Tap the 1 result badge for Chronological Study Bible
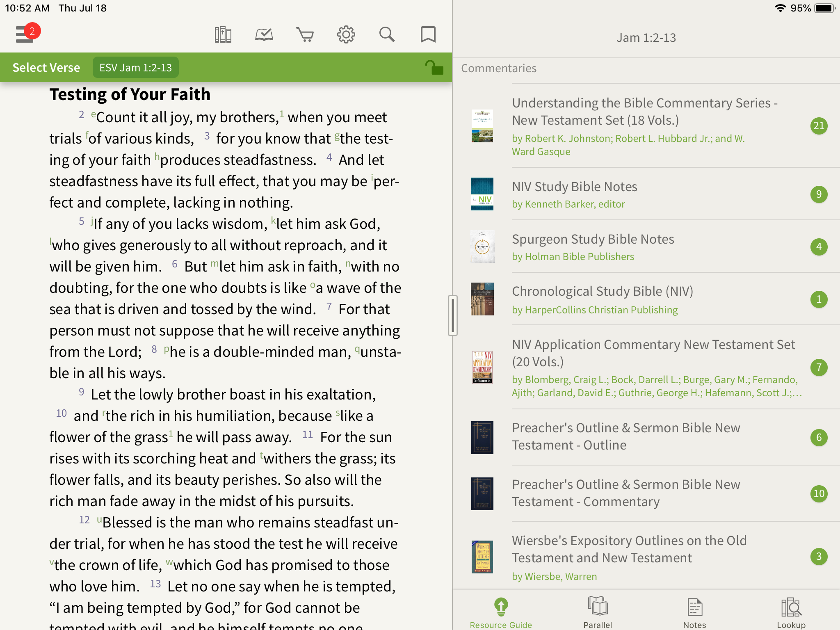 click(819, 299)
